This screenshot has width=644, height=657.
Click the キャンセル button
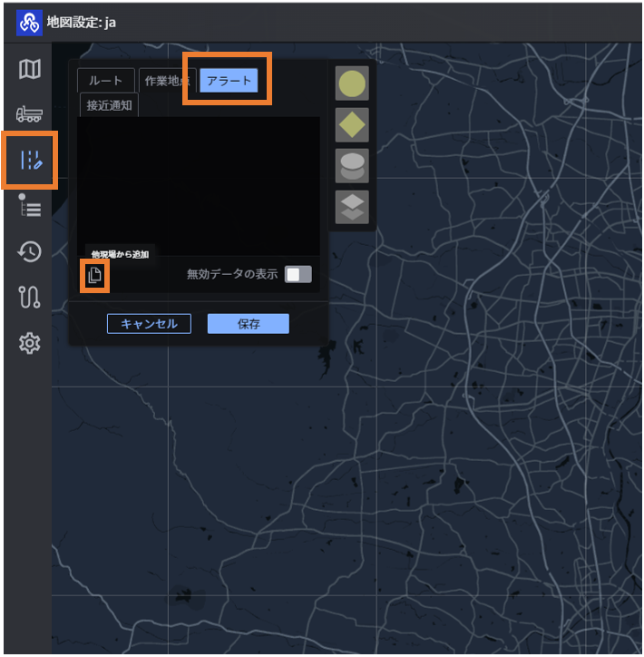pos(149,324)
